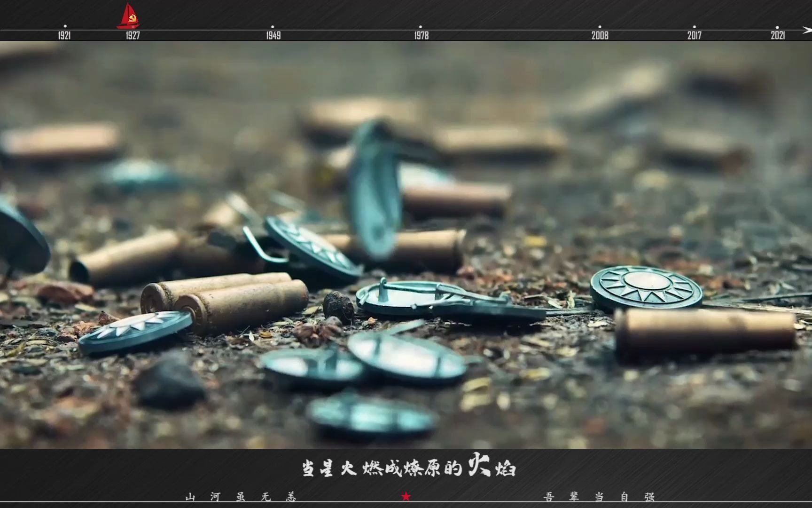Click the red sailboat emblem icon
Image resolution: width=812 pixels, height=508 pixels.
(x=128, y=16)
